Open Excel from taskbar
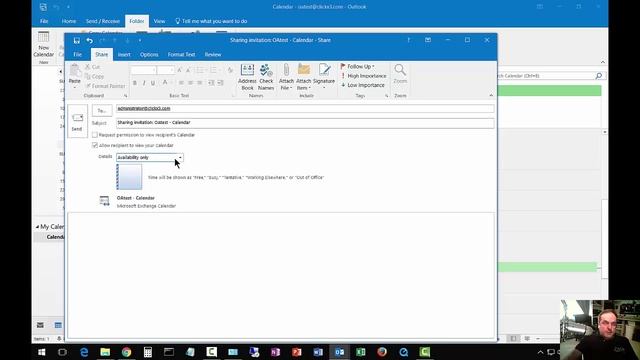The height and width of the screenshot is (360, 640). point(360,352)
